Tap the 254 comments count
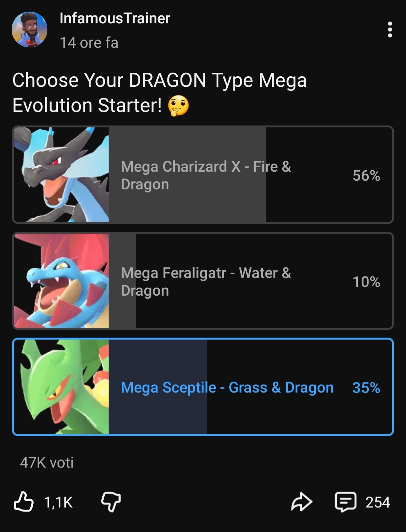This screenshot has width=406, height=532. click(x=378, y=502)
